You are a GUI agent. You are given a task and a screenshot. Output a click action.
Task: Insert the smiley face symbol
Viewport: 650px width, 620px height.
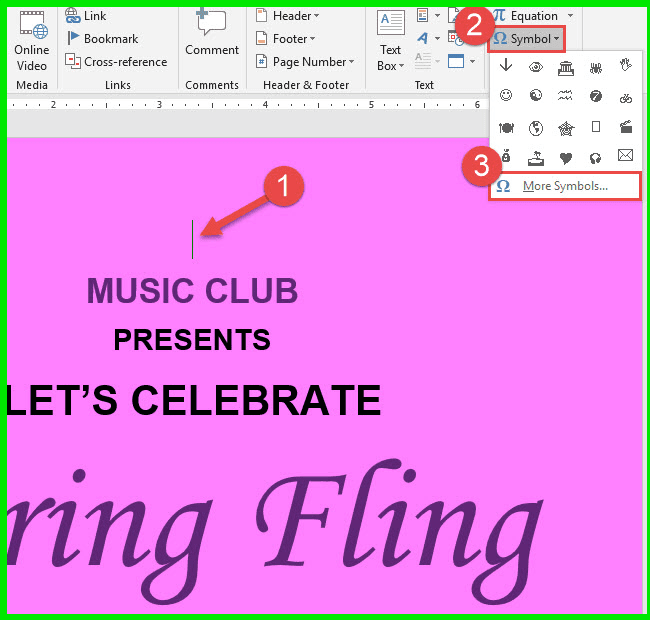click(x=506, y=96)
